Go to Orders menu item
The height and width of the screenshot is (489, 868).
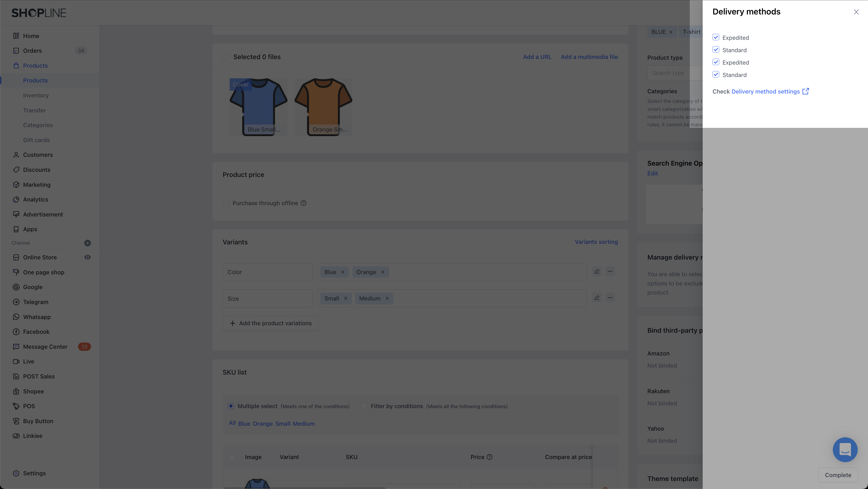coord(32,51)
